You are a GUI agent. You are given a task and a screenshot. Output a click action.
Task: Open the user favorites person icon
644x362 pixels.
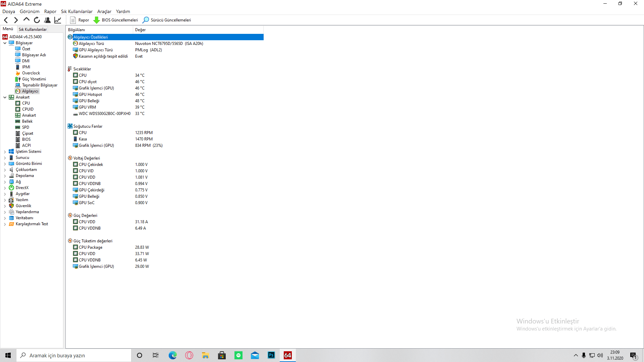click(47, 20)
